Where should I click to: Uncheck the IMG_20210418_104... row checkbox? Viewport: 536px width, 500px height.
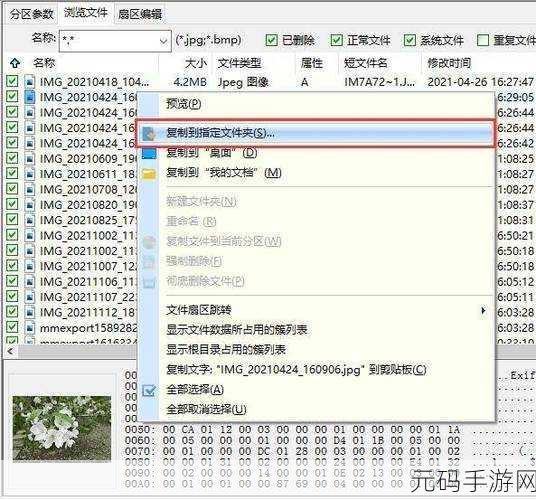(x=12, y=81)
